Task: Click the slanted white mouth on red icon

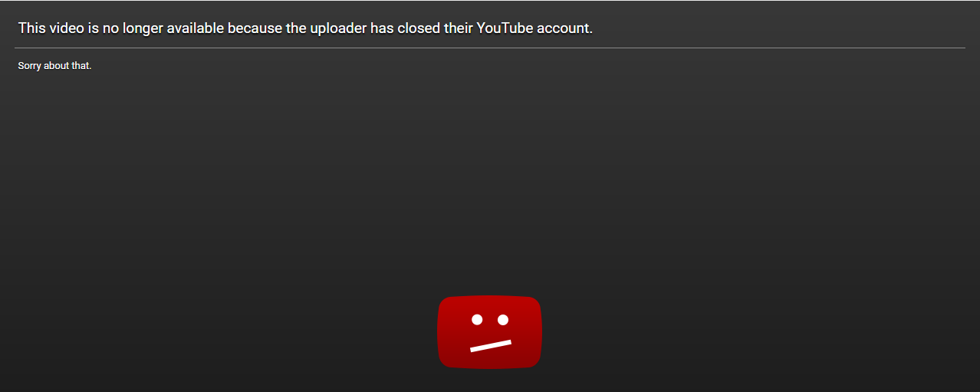Action: coord(491,345)
